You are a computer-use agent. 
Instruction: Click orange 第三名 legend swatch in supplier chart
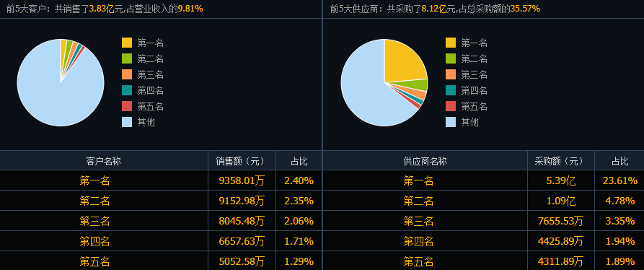point(451,74)
